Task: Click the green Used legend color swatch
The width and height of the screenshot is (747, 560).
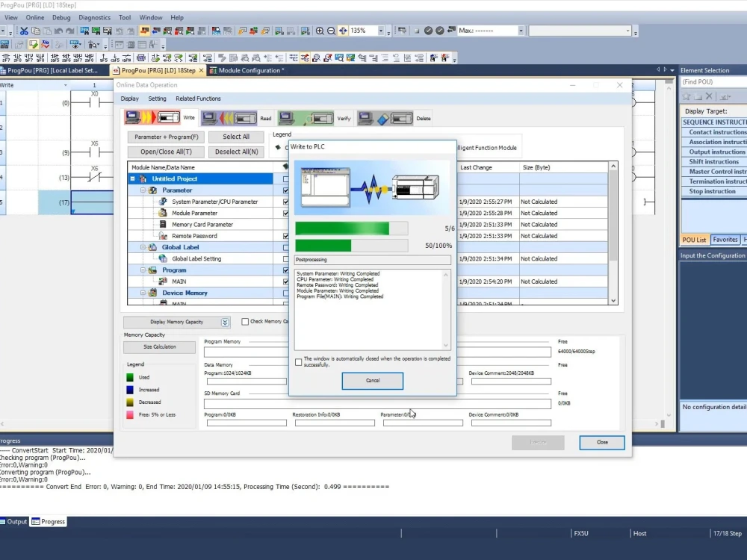Action: (130, 378)
